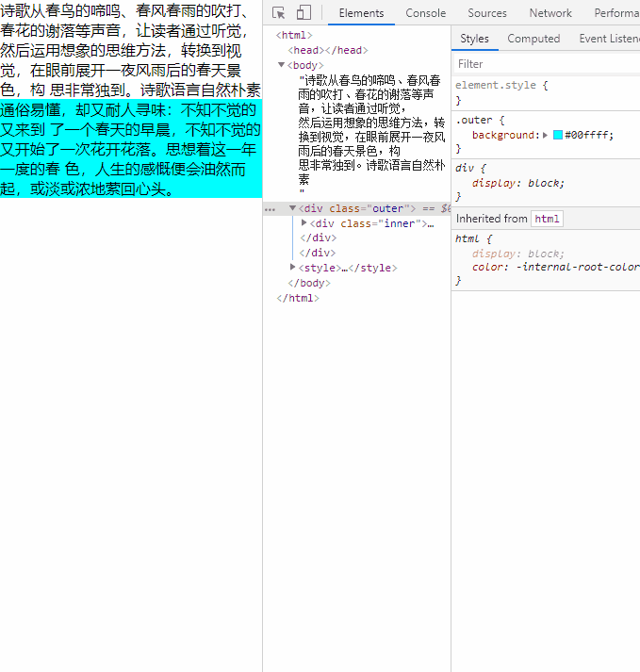Open the #00ffff color swatch picker
The image size is (640, 672).
click(x=558, y=135)
